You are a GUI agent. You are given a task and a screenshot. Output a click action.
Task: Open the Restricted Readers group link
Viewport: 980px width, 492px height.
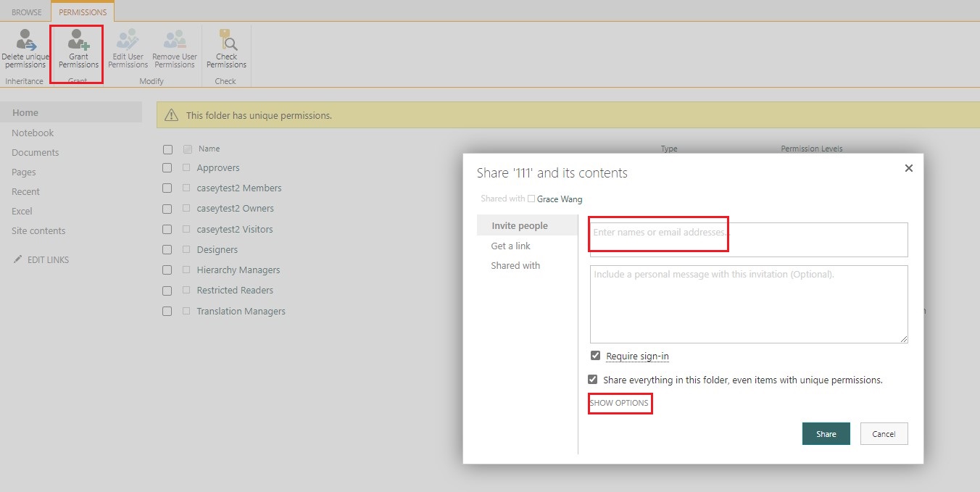[x=235, y=290]
